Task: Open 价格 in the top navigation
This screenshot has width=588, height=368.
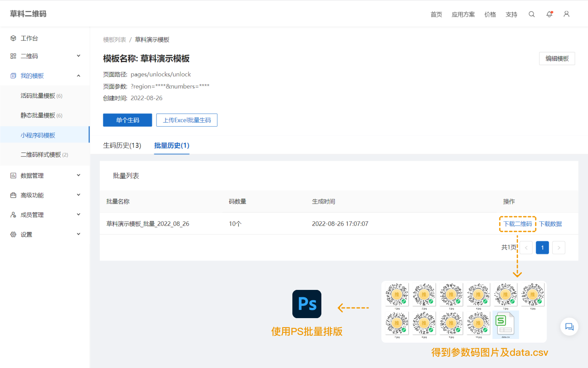Action: tap(490, 14)
